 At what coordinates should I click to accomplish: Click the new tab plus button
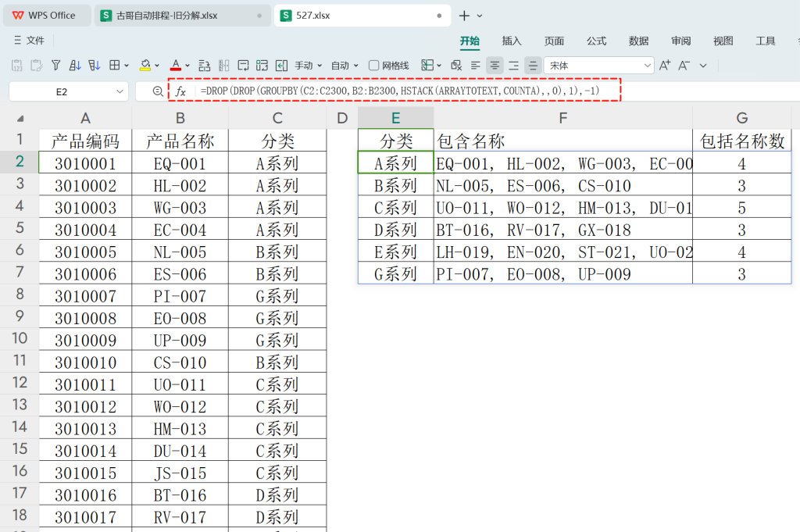(x=464, y=16)
